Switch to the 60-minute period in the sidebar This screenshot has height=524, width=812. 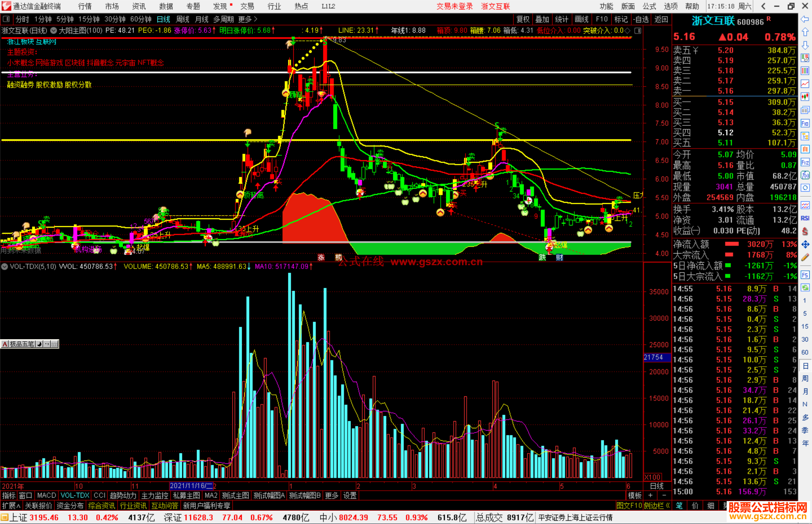pos(805,352)
